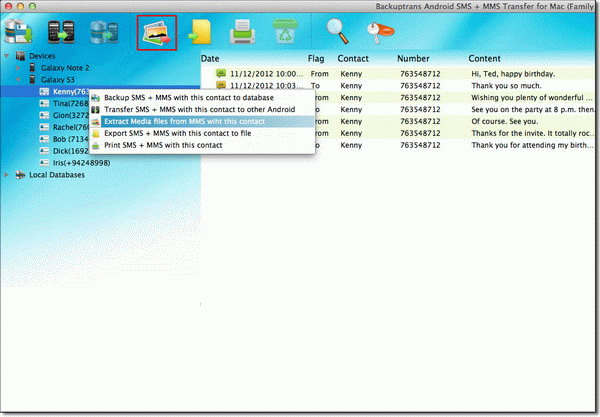Click message icon of Thank you so much row
This screenshot has height=417, width=600.
(221, 85)
